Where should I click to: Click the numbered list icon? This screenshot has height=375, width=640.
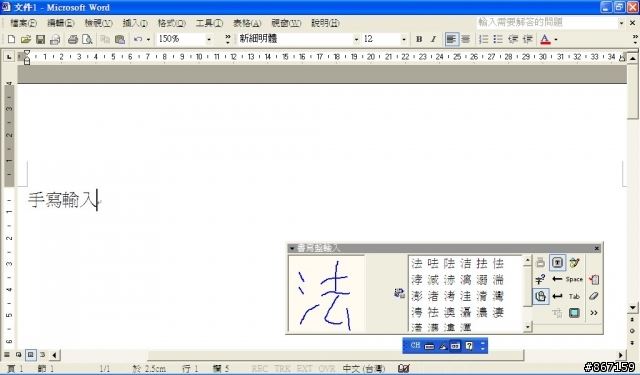483,39
